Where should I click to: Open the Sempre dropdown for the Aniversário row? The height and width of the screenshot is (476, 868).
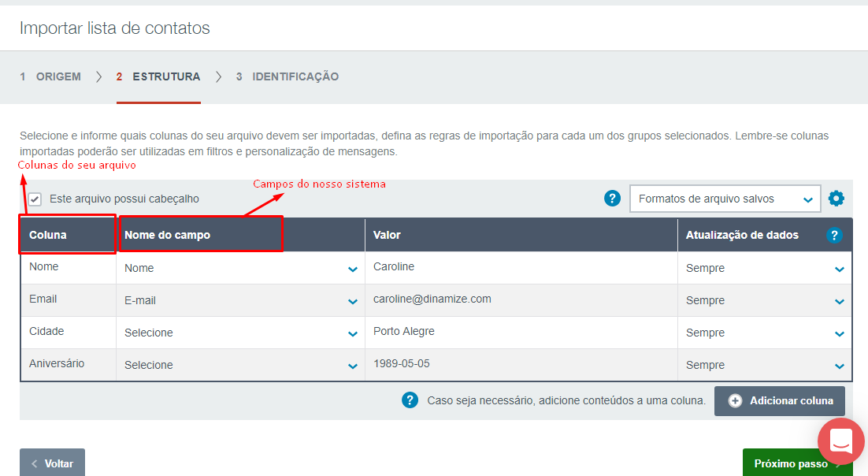(x=765, y=365)
